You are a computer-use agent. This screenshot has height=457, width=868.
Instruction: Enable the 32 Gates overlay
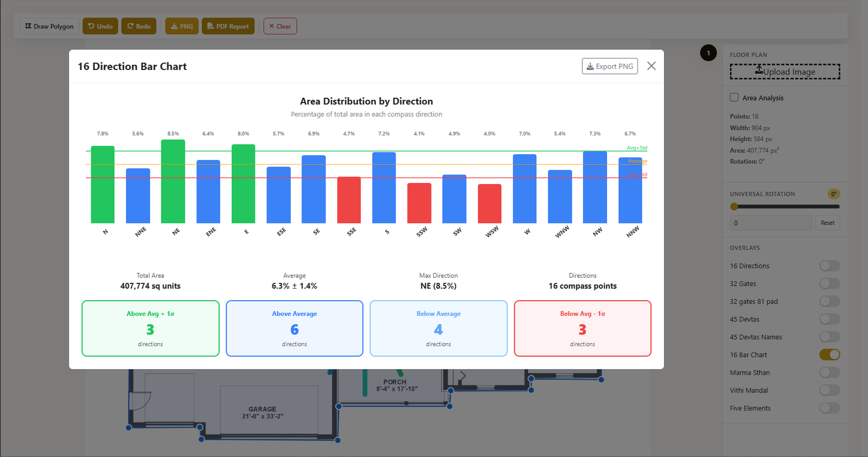point(829,284)
